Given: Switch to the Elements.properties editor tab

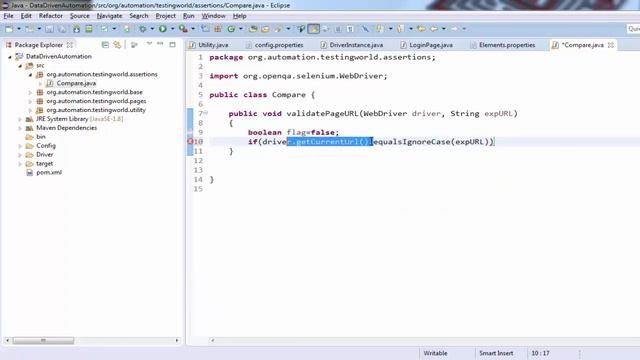Looking at the screenshot, I should 503,45.
